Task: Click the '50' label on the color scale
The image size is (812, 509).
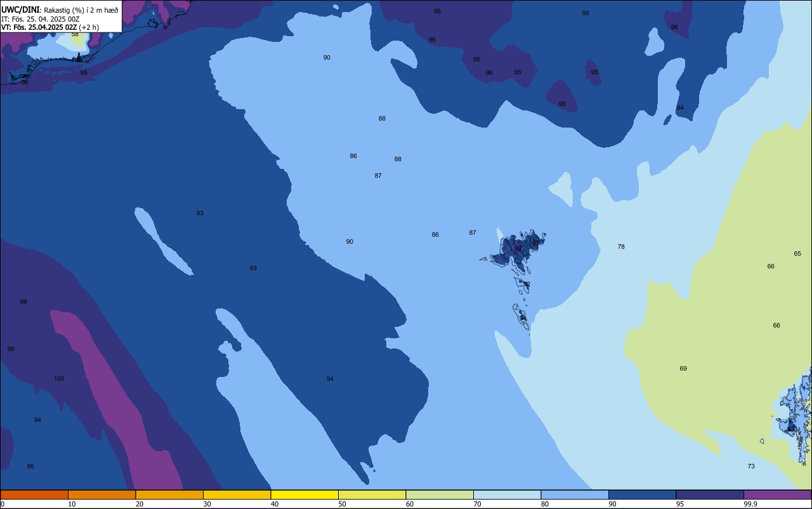Action: point(342,504)
